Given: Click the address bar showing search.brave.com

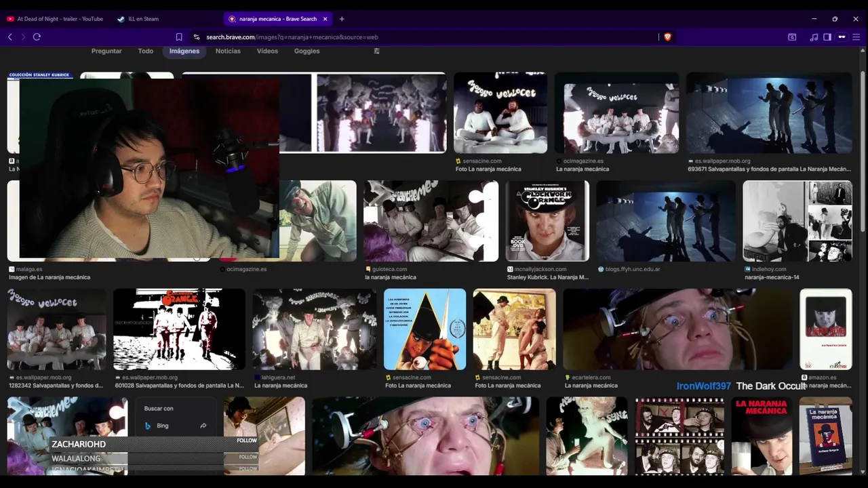Looking at the screenshot, I should coord(427,37).
